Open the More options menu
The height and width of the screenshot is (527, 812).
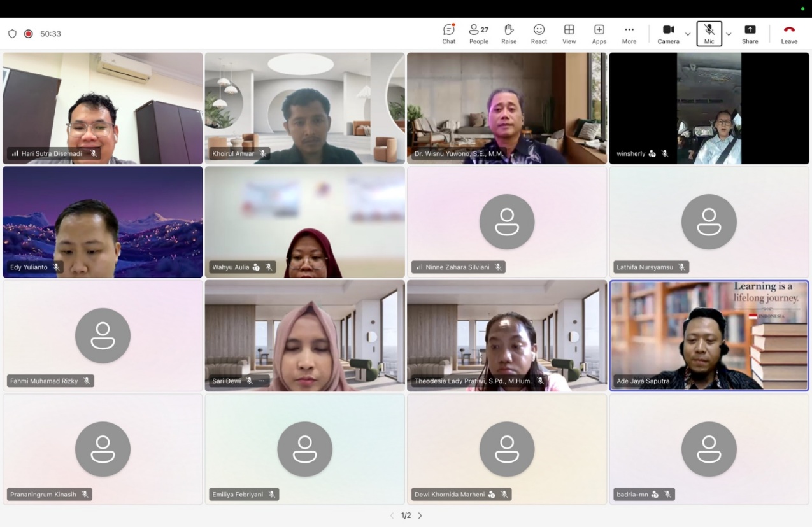[x=629, y=34]
